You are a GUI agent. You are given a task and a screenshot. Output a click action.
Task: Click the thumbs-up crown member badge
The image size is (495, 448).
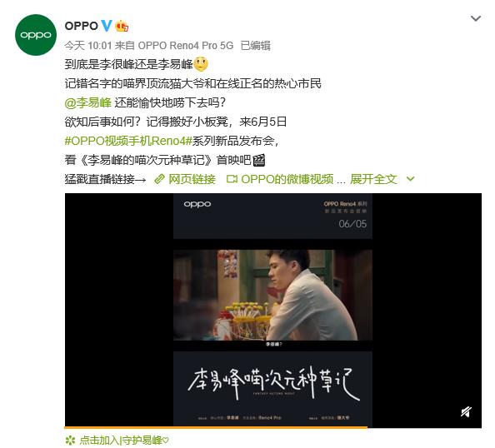tap(122, 26)
